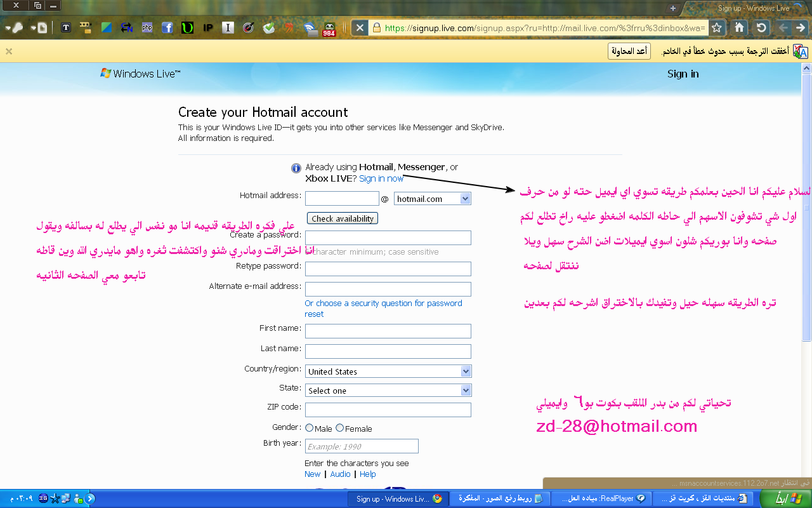The image size is (812, 508).
Task: Click the IP extension icon
Action: 207,28
